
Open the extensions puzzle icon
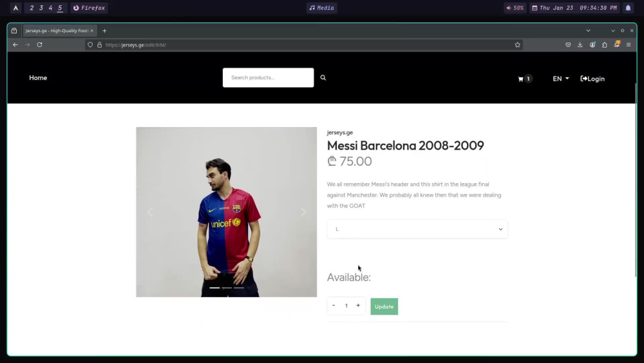605,44
